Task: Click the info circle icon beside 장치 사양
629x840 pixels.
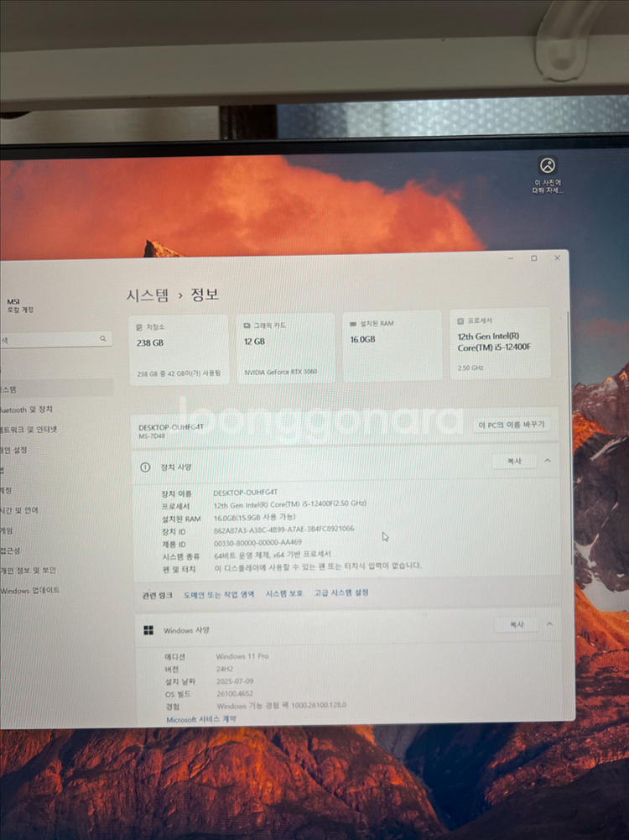Action: pos(145,467)
